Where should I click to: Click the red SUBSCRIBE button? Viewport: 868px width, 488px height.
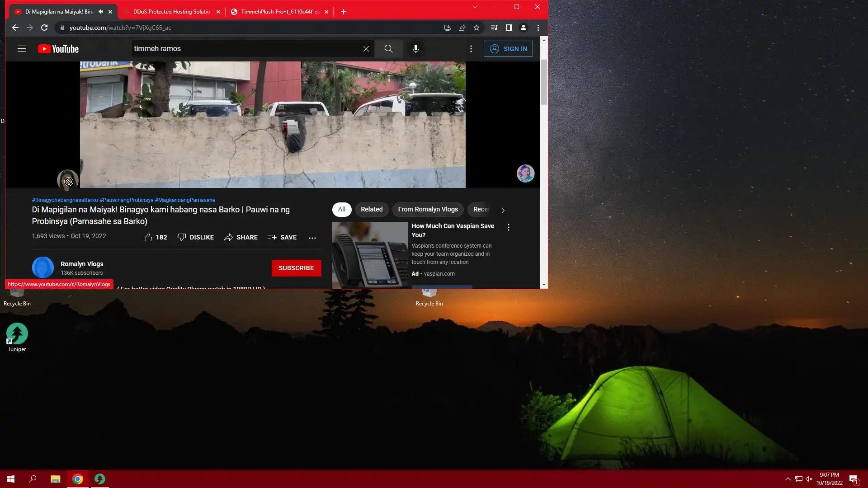[296, 268]
